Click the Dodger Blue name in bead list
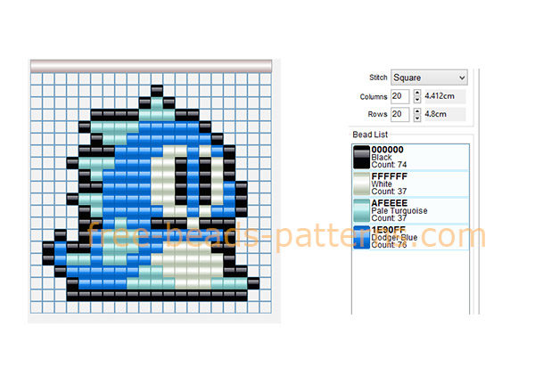This screenshot has height=392, width=535. click(x=394, y=237)
